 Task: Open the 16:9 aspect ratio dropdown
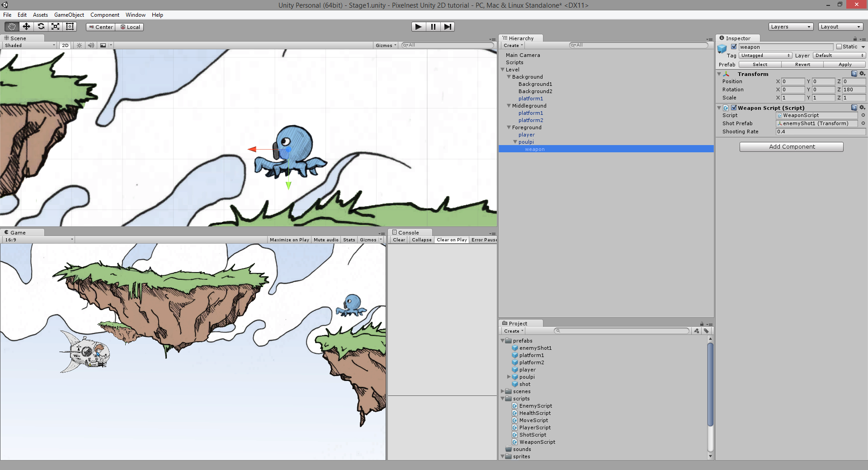39,240
